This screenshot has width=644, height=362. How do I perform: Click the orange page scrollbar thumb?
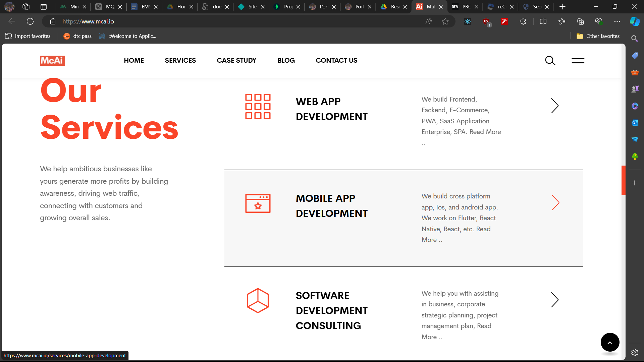click(623, 180)
